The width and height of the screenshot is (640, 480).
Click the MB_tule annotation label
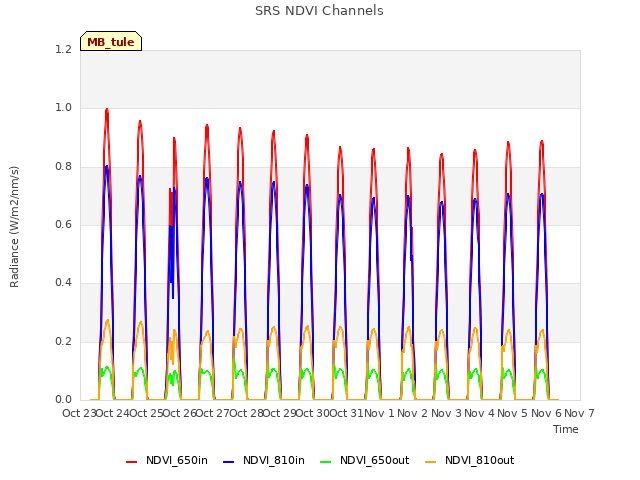pyautogui.click(x=111, y=41)
